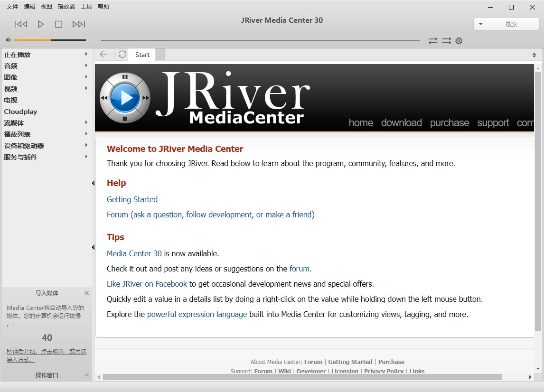The image size is (544, 392).
Task: Select Cloudplay in the sidebar
Action: point(20,112)
